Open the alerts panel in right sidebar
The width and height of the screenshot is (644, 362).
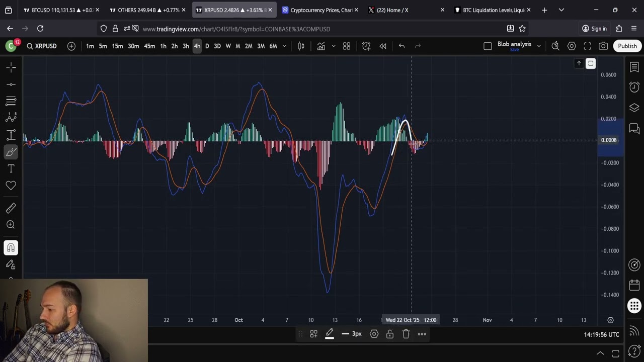pyautogui.click(x=634, y=87)
